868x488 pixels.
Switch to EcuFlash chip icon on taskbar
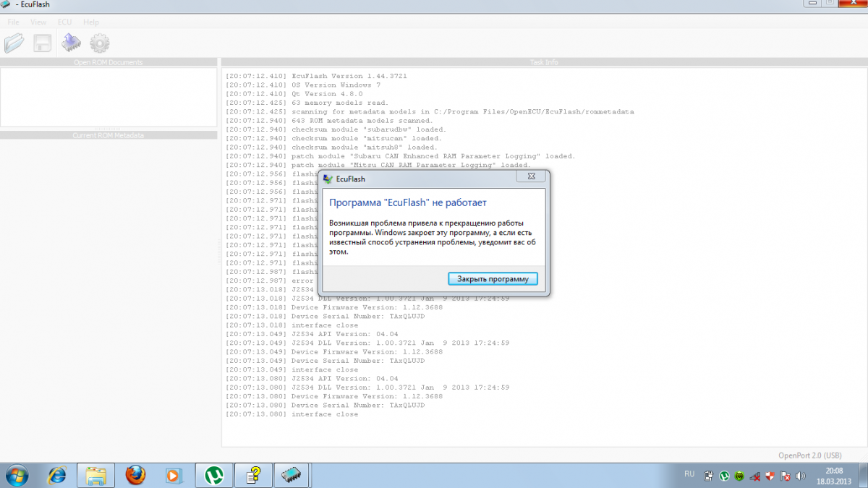292,475
